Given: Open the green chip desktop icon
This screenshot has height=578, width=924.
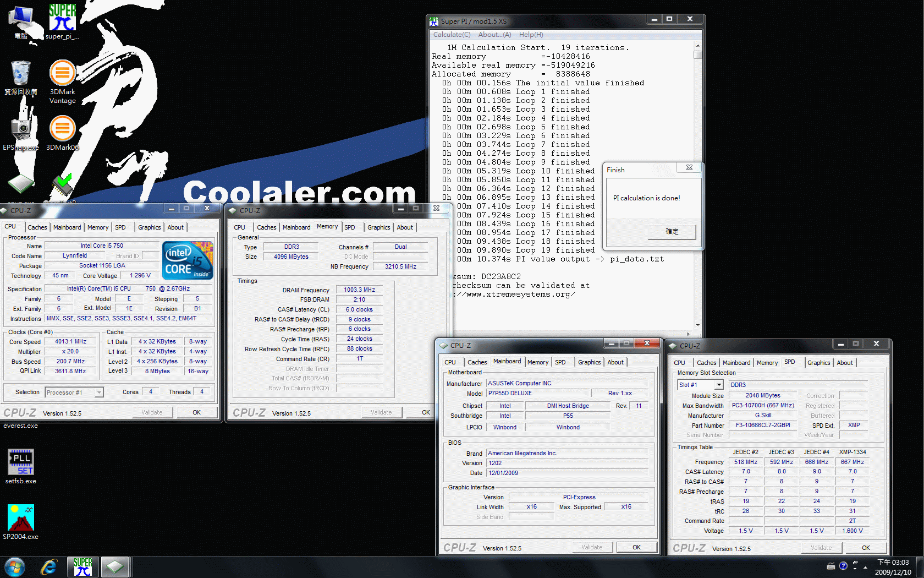Looking at the screenshot, I should (x=21, y=184).
